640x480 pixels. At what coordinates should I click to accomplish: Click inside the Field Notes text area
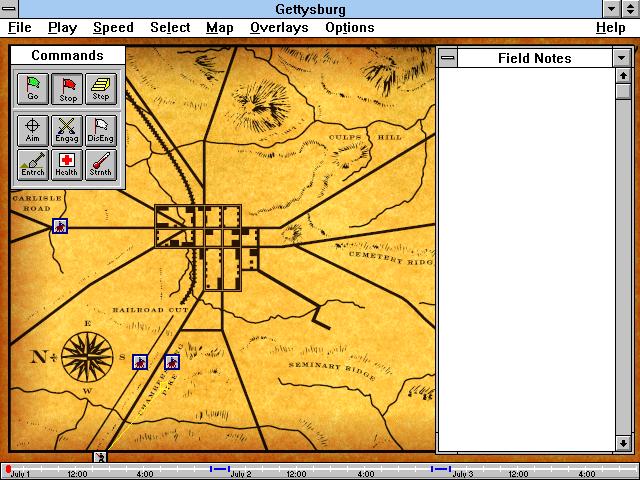coord(526,260)
